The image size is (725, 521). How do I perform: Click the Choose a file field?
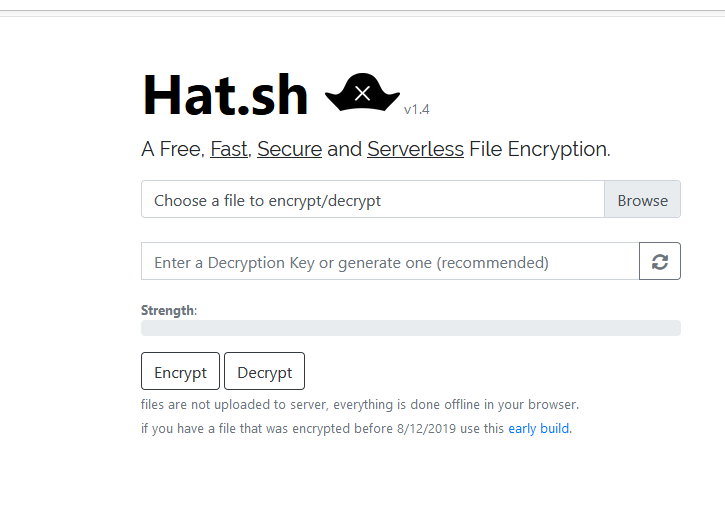(372, 200)
